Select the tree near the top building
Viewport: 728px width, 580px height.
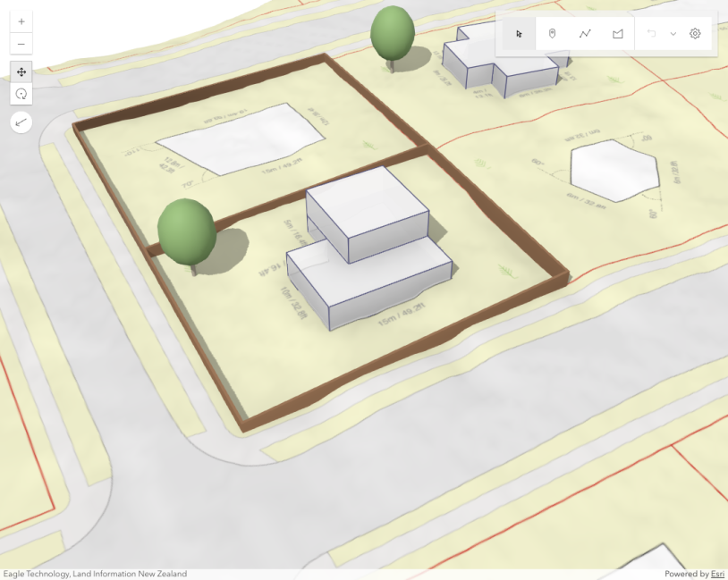(392, 32)
